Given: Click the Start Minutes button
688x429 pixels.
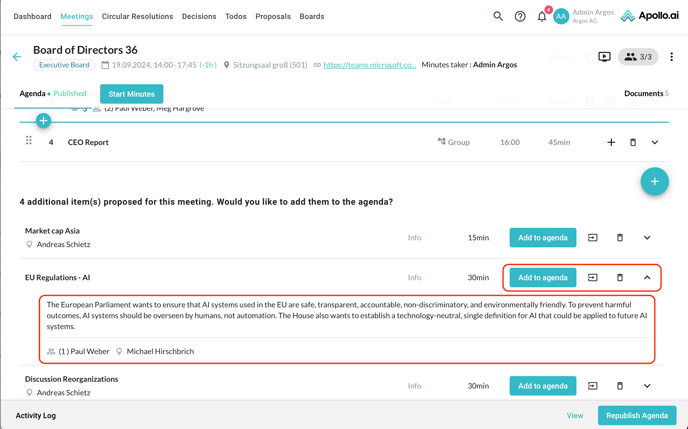Looking at the screenshot, I should pos(131,94).
